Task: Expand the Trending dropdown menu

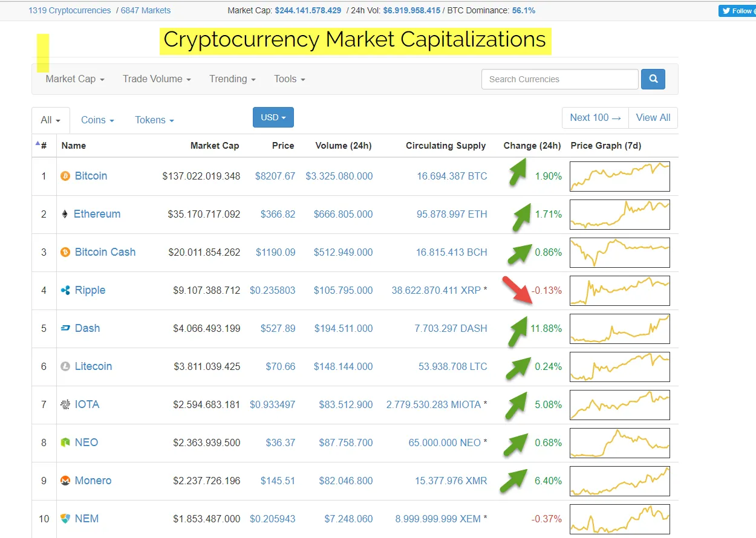Action: pyautogui.click(x=232, y=79)
